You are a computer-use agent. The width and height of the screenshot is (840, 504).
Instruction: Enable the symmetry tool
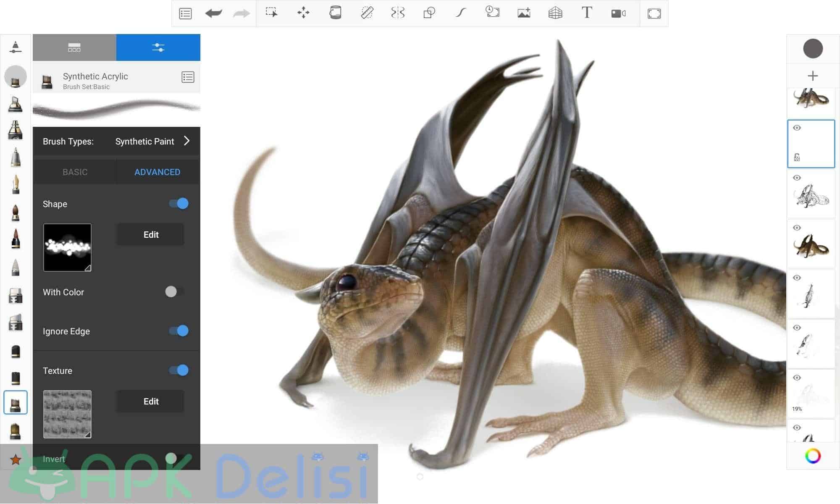tap(398, 13)
